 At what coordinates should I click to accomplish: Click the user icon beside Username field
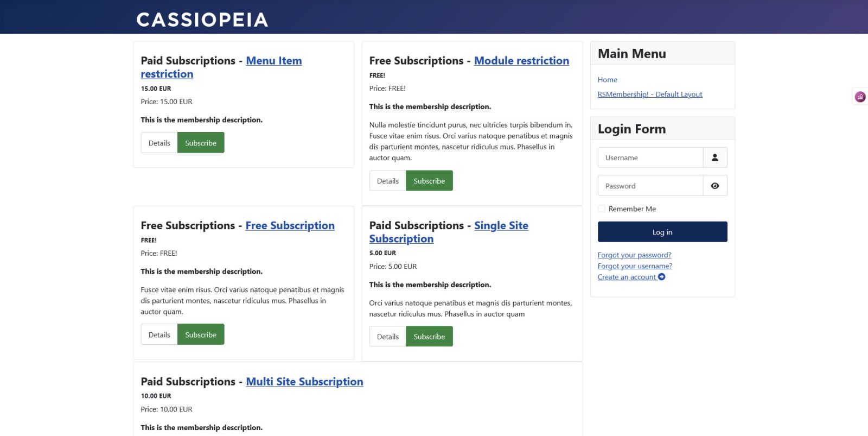(x=715, y=157)
